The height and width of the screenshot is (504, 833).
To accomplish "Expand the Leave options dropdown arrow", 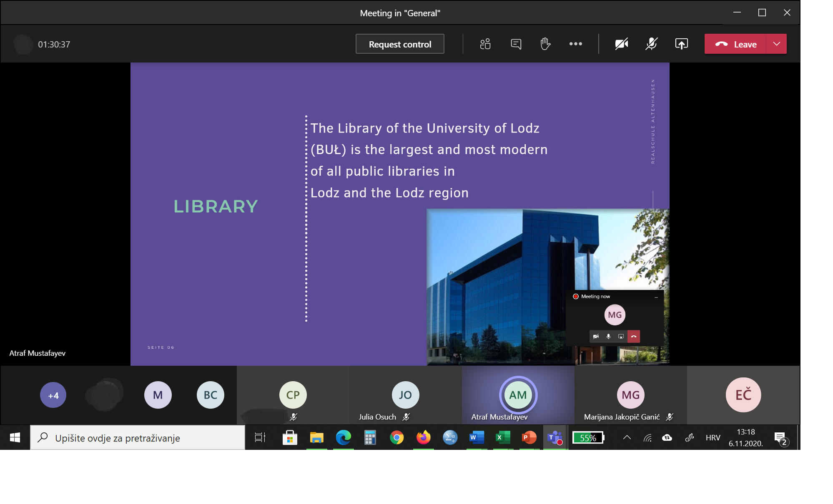I will click(776, 44).
